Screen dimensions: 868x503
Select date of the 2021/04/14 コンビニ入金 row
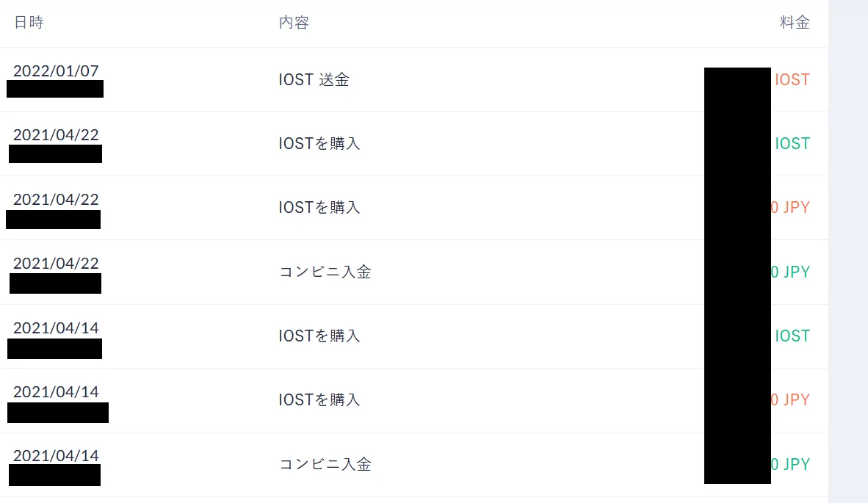click(56, 455)
